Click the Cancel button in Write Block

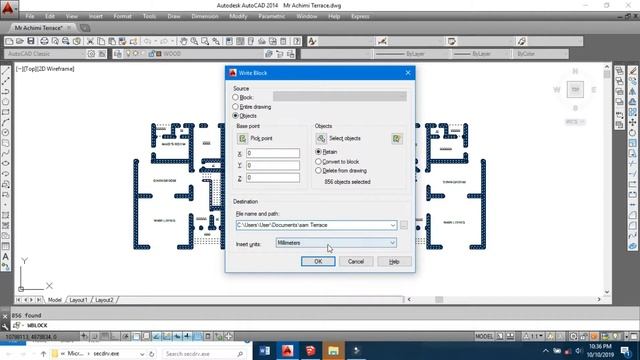[x=356, y=261]
